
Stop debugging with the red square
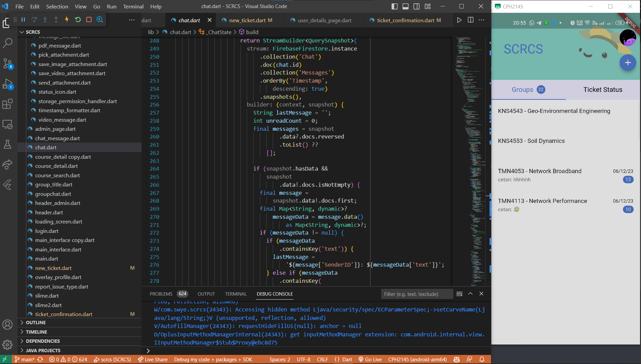pos(89,20)
